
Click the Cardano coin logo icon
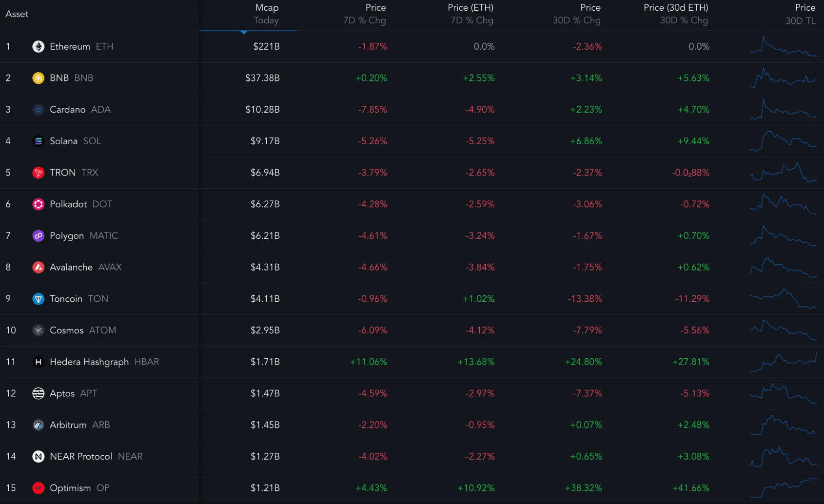38,110
